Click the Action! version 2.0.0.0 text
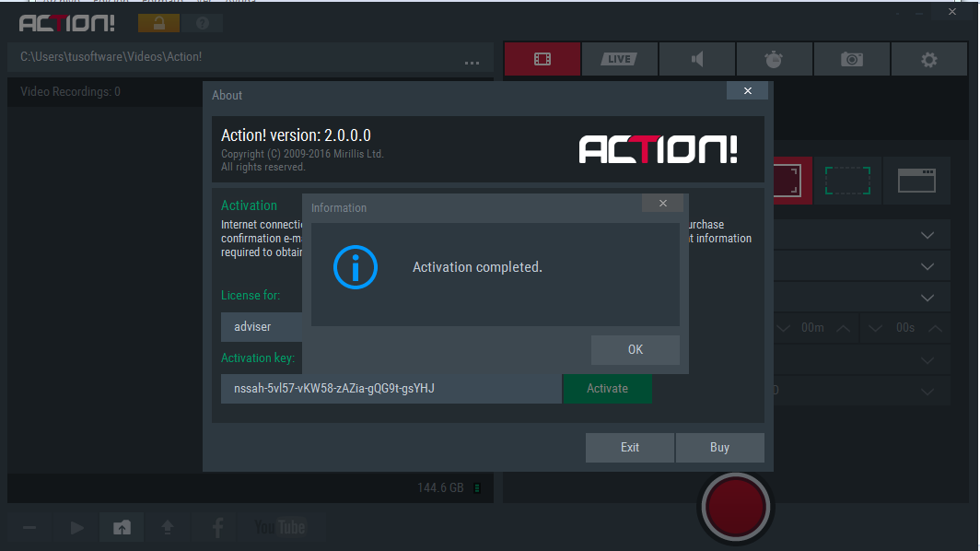The width and height of the screenshot is (980, 551). 296,135
